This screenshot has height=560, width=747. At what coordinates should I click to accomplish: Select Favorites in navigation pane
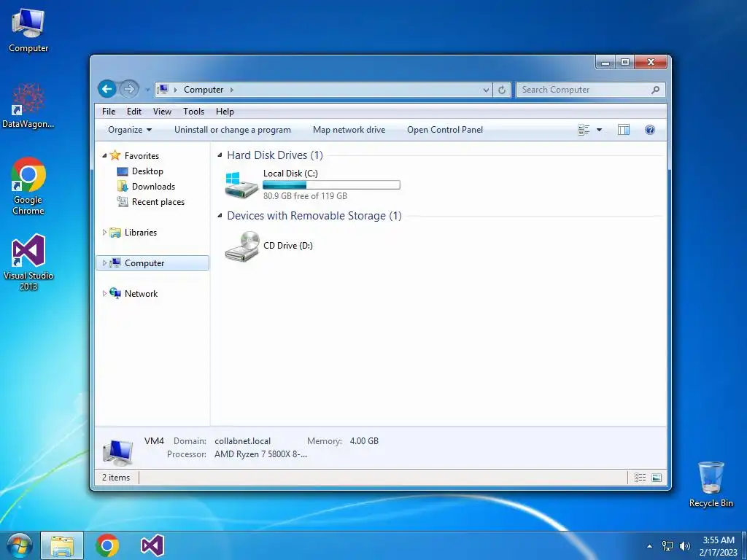click(x=142, y=156)
